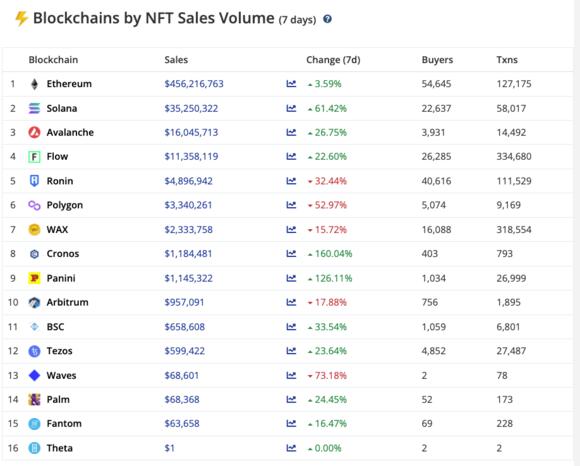Click the Tezos round blue logo
This screenshot has width=580, height=466.
coord(34,351)
